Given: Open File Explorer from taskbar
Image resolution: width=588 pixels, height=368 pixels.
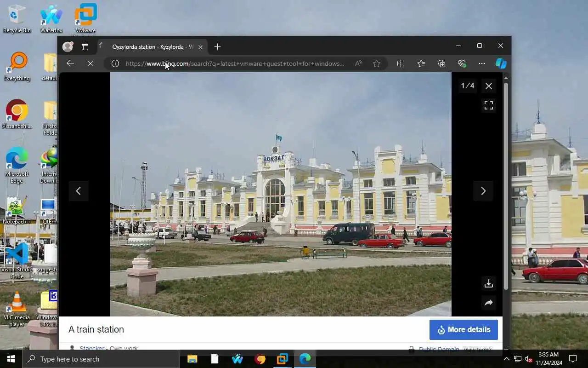Looking at the screenshot, I should (192, 359).
